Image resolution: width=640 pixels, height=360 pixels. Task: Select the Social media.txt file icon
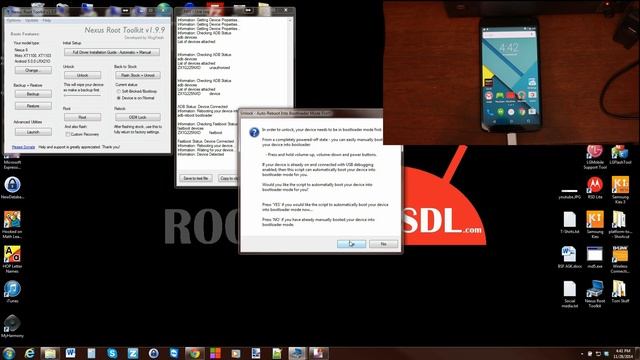click(569, 294)
